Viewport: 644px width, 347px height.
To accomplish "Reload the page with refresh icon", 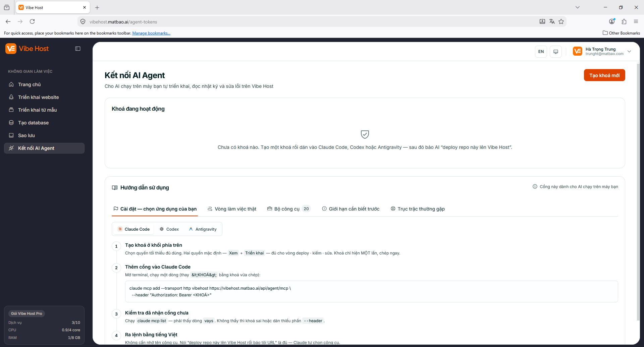I will point(32,21).
